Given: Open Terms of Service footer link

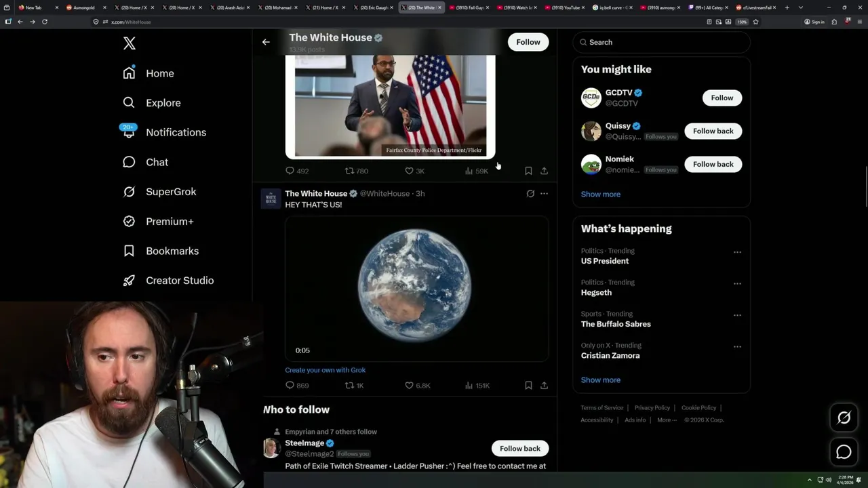Looking at the screenshot, I should [x=601, y=408].
